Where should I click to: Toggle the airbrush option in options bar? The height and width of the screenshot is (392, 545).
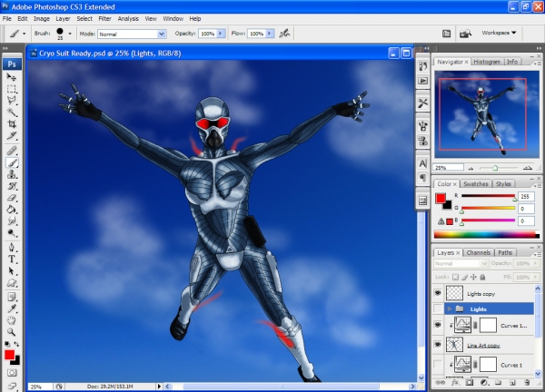click(284, 34)
